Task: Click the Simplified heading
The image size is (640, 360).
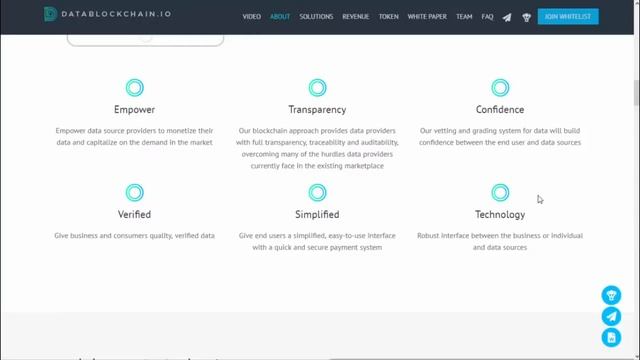Action: 317,215
